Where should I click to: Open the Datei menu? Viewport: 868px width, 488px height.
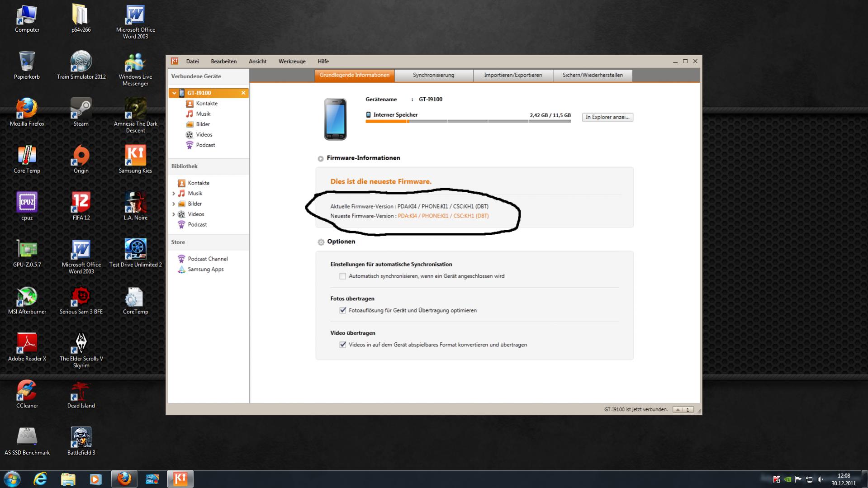[x=192, y=62]
